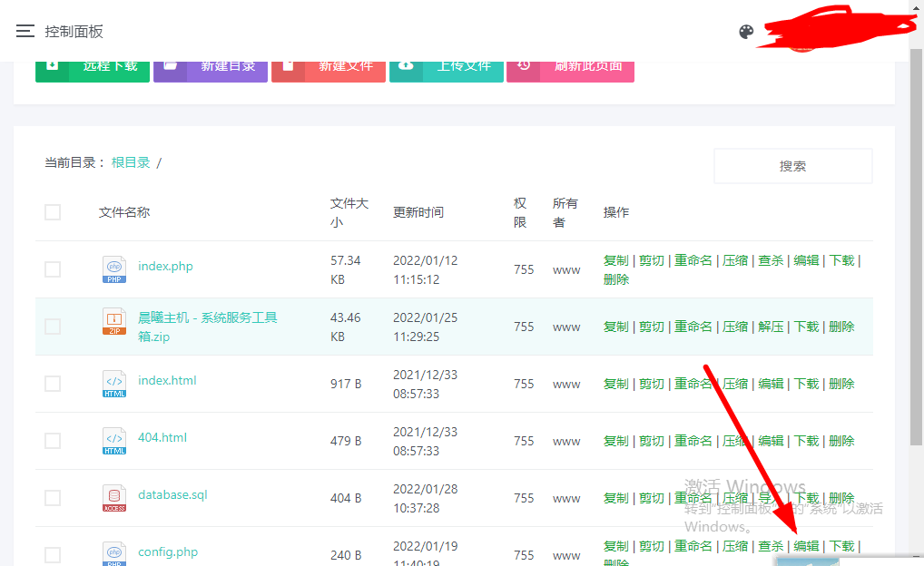924x566 pixels.
Task: Click 下载 for index.html
Action: tap(806, 384)
